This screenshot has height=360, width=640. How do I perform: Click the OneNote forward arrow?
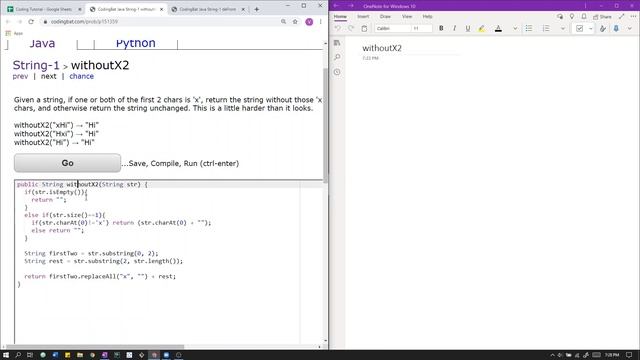pos(351,6)
